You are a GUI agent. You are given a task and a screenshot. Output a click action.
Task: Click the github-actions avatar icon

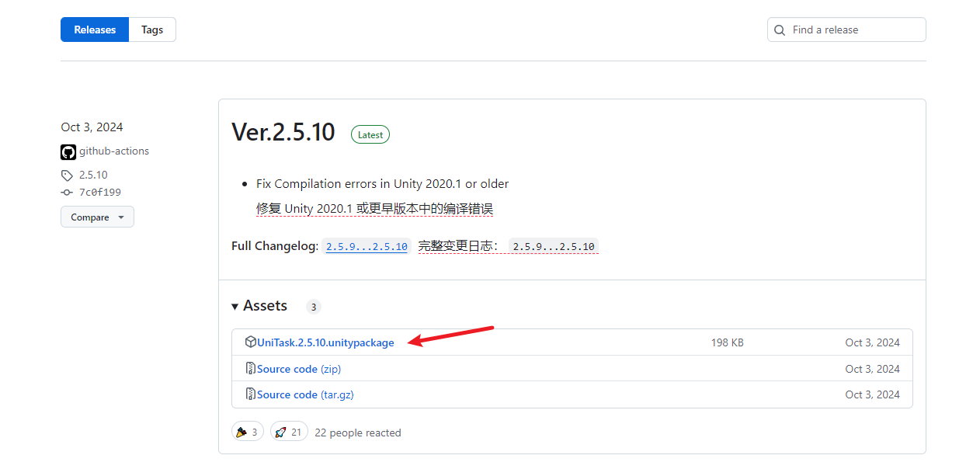(68, 152)
